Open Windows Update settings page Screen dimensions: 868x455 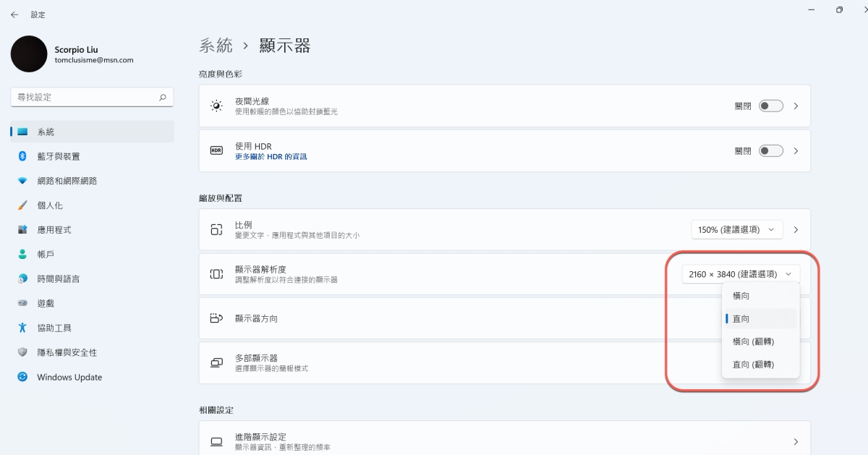click(x=93, y=378)
